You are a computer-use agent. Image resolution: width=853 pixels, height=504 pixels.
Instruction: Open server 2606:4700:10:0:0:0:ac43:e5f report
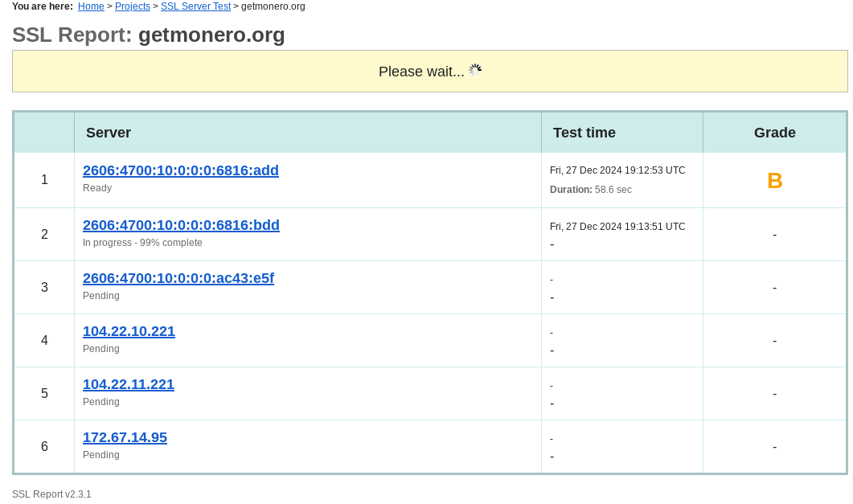click(x=178, y=278)
